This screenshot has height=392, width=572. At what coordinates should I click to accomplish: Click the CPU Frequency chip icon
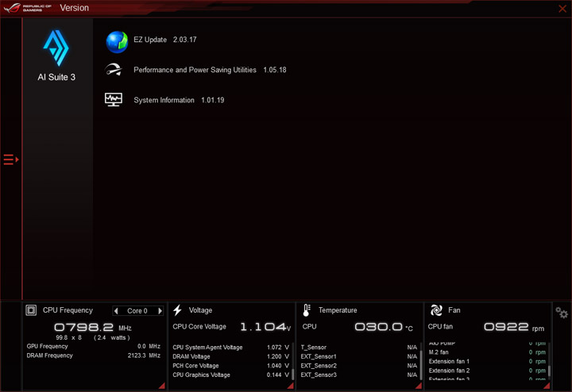click(x=31, y=310)
